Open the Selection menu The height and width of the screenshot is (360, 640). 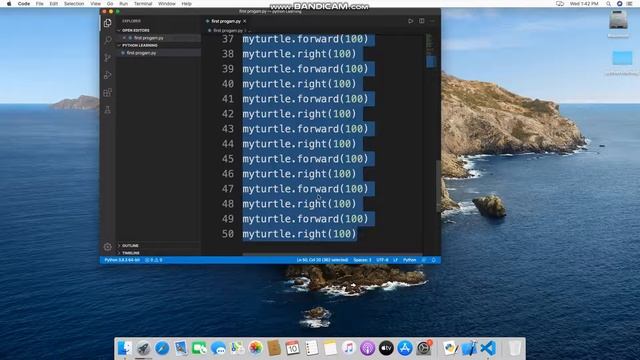74,4
